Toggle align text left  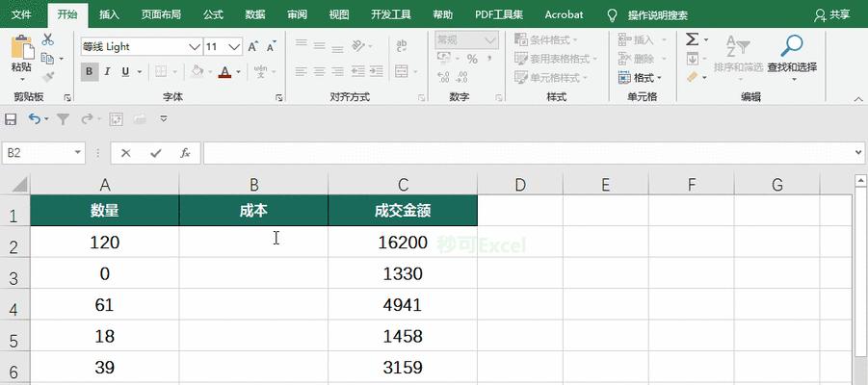coord(301,71)
